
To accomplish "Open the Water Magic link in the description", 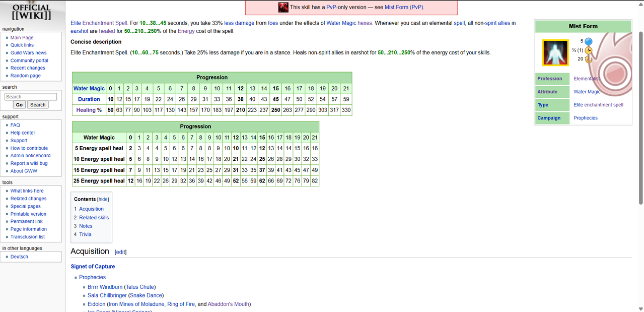I will (x=341, y=23).
